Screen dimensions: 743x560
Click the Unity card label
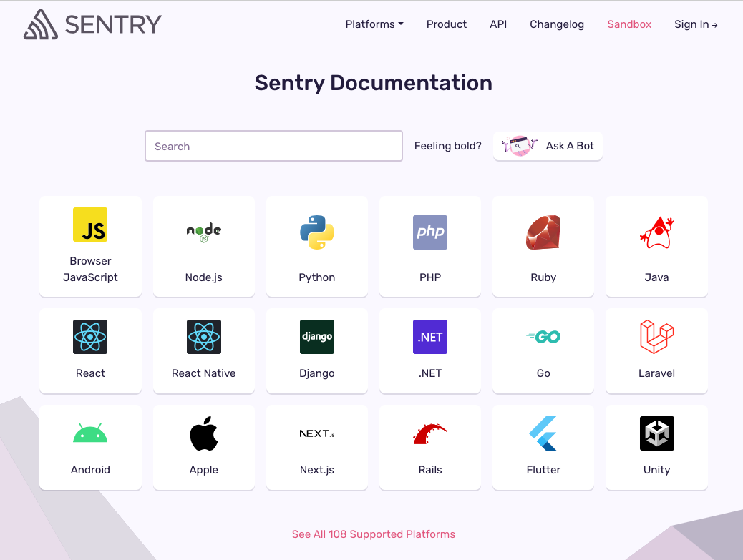657,470
